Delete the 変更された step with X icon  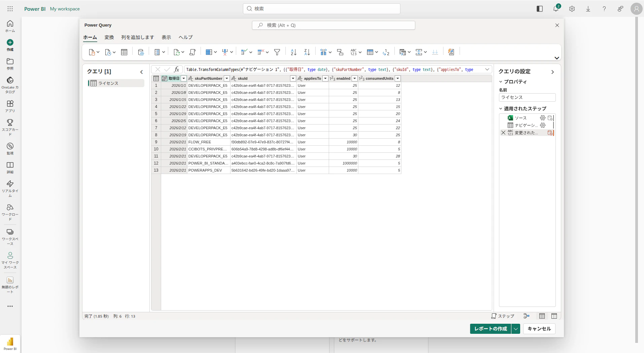(503, 133)
